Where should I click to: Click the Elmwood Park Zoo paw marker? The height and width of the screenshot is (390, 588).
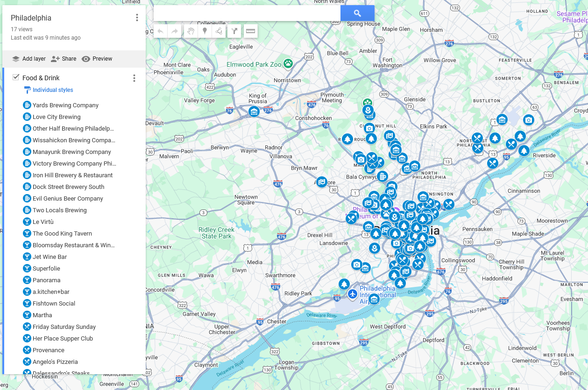(x=288, y=63)
